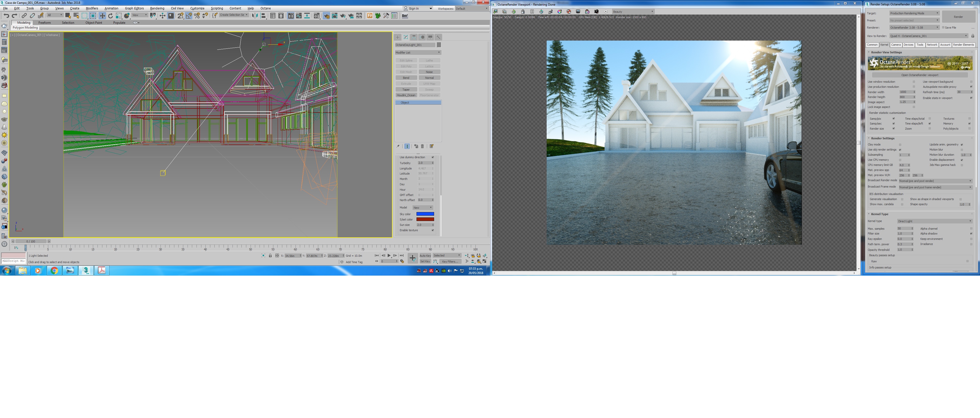Toggle Enable displacement checkbox
The image size is (980, 418).
(962, 160)
